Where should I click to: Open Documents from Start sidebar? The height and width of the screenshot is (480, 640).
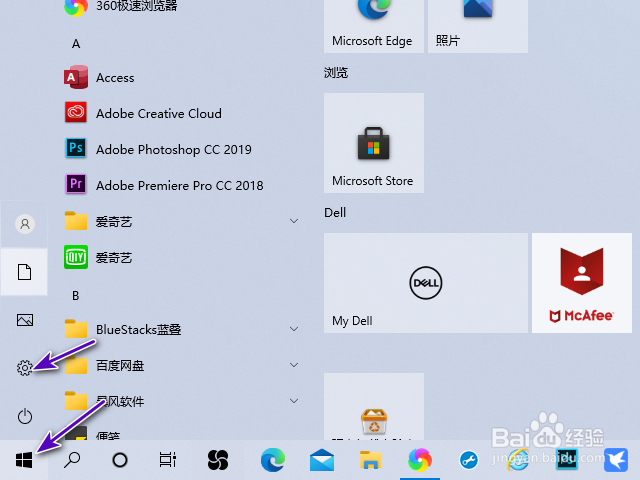[24, 271]
